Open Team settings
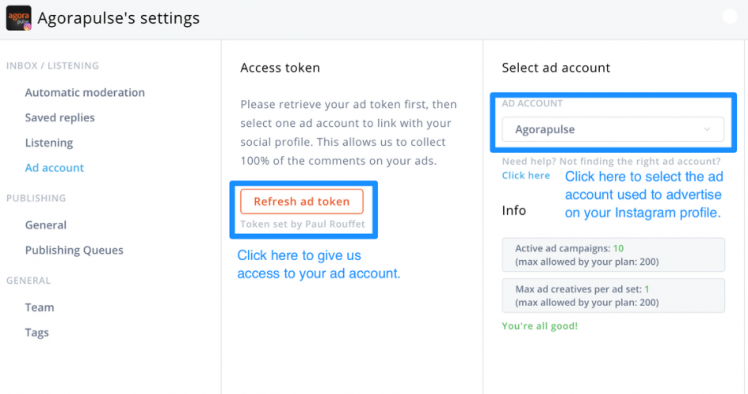 40,308
